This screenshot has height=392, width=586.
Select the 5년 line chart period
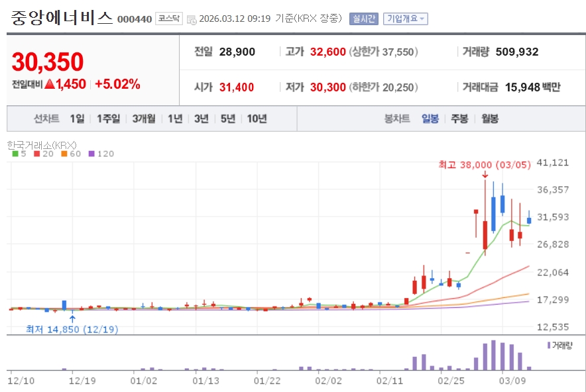(x=228, y=119)
